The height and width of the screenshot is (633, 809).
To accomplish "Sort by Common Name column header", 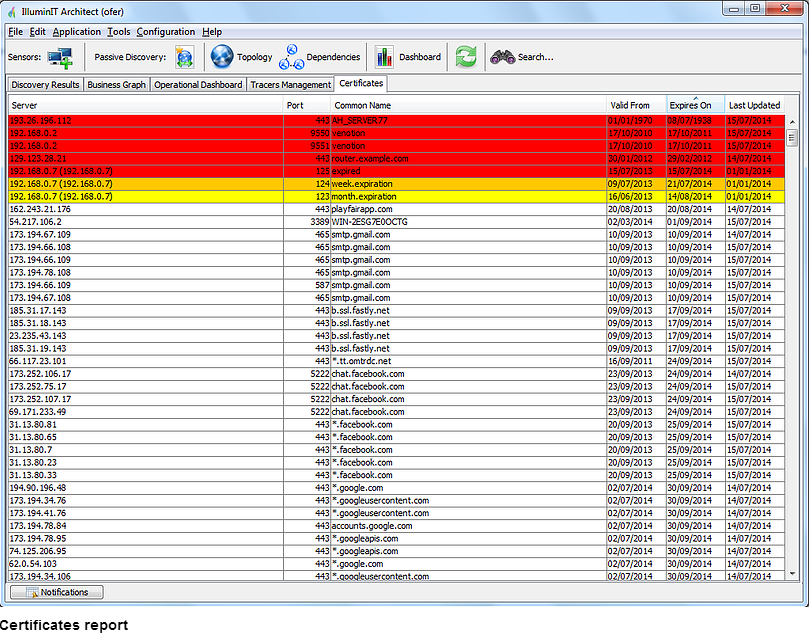I will point(363,105).
